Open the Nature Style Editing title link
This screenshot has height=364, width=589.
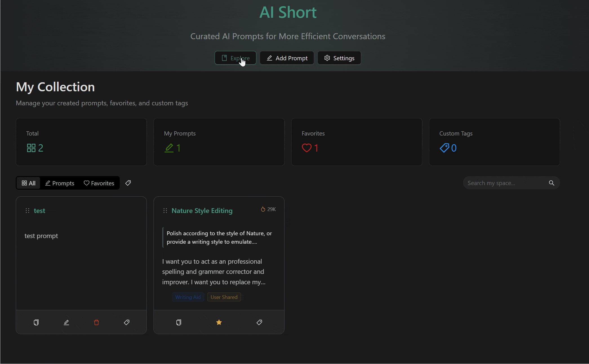pos(202,211)
